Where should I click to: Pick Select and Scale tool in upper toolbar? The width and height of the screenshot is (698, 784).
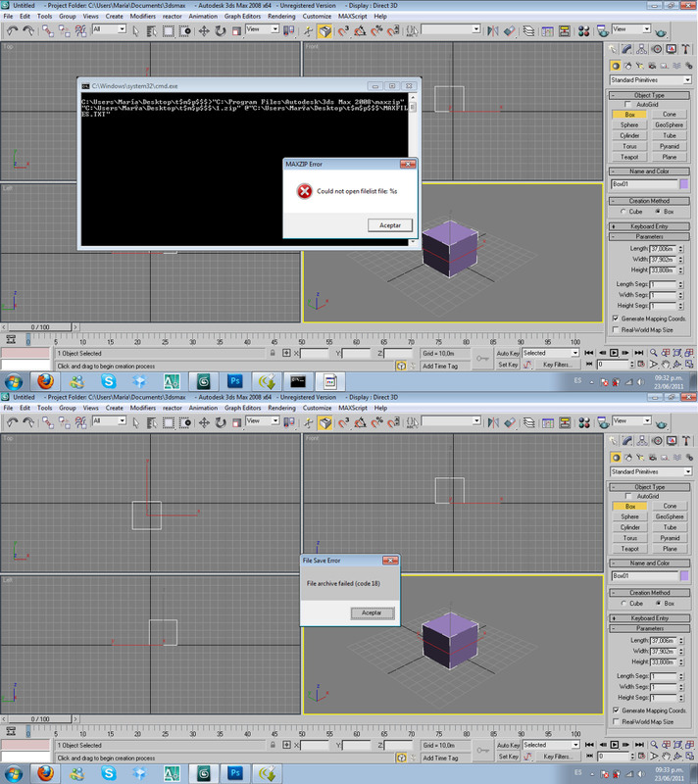[236, 31]
